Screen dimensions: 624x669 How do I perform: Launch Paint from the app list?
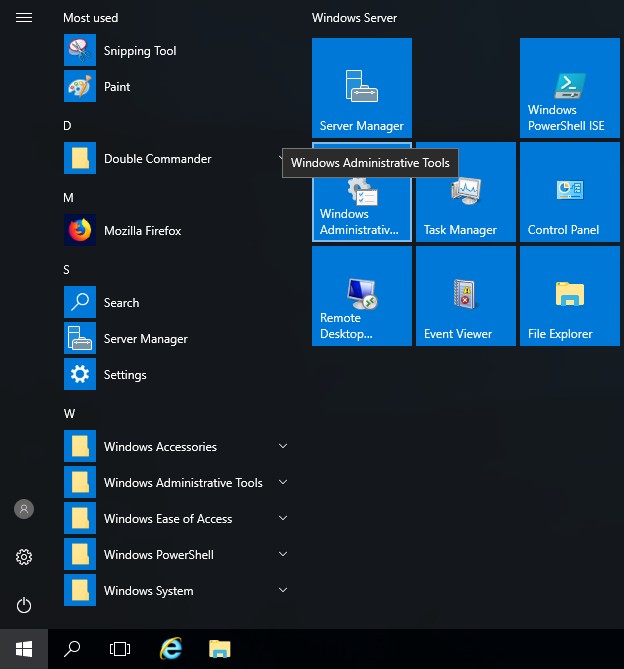pyautogui.click(x=117, y=87)
